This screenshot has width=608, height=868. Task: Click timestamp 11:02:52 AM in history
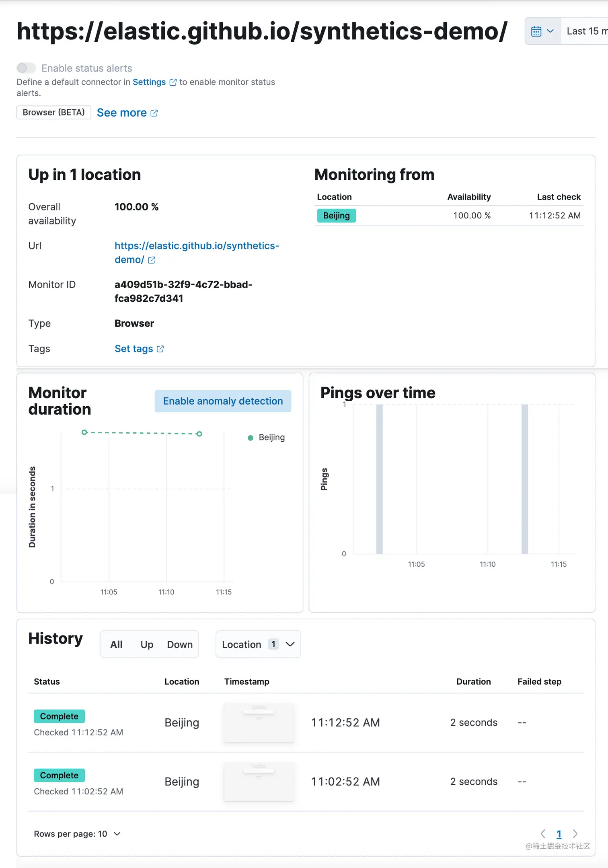tap(345, 782)
